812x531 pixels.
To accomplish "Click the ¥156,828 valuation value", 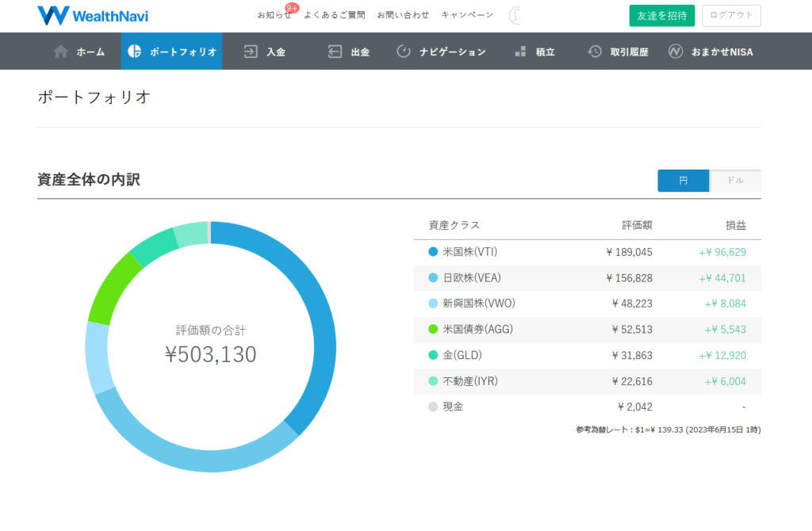I will pyautogui.click(x=629, y=278).
